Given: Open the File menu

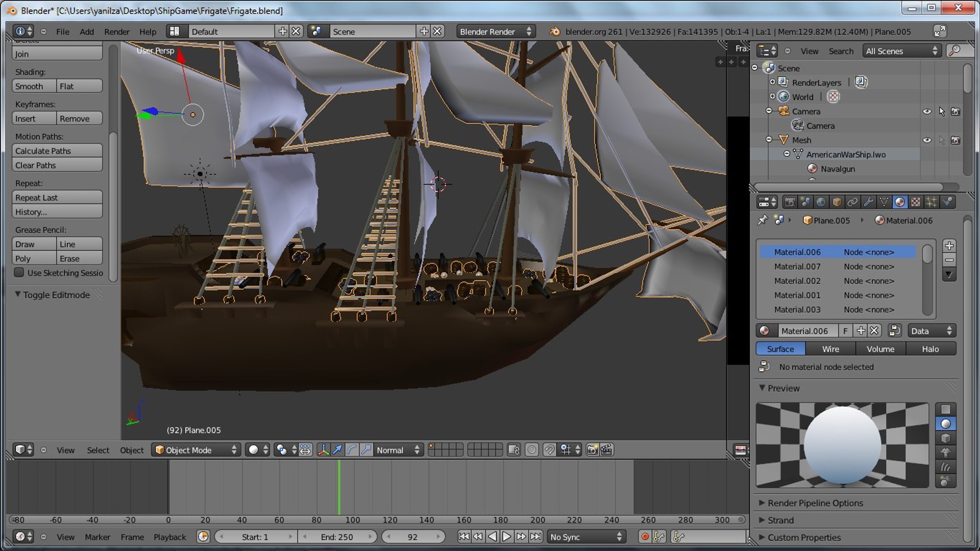Looking at the screenshot, I should click(x=63, y=32).
